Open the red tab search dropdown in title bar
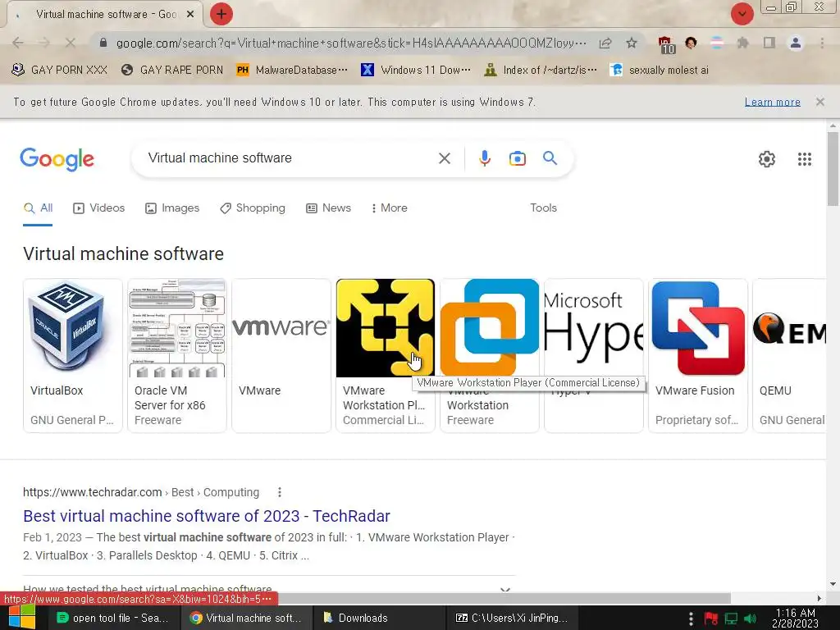Viewport: 840px width, 630px height. 742,14
